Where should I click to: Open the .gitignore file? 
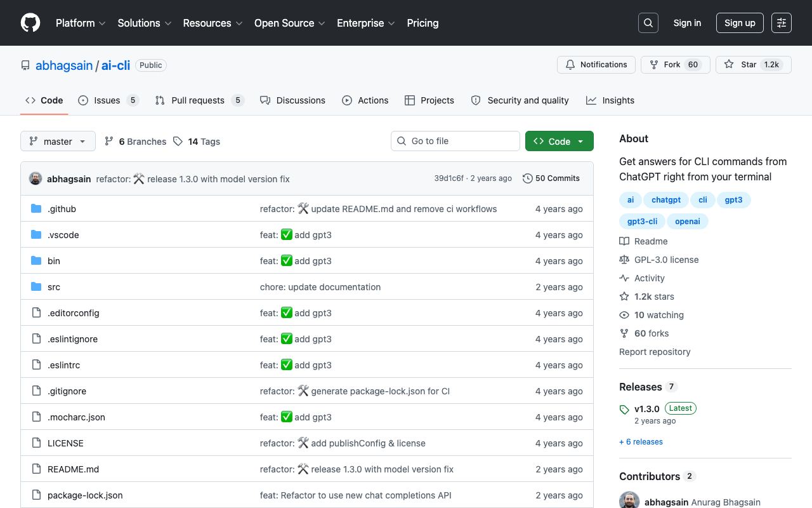[x=67, y=391]
